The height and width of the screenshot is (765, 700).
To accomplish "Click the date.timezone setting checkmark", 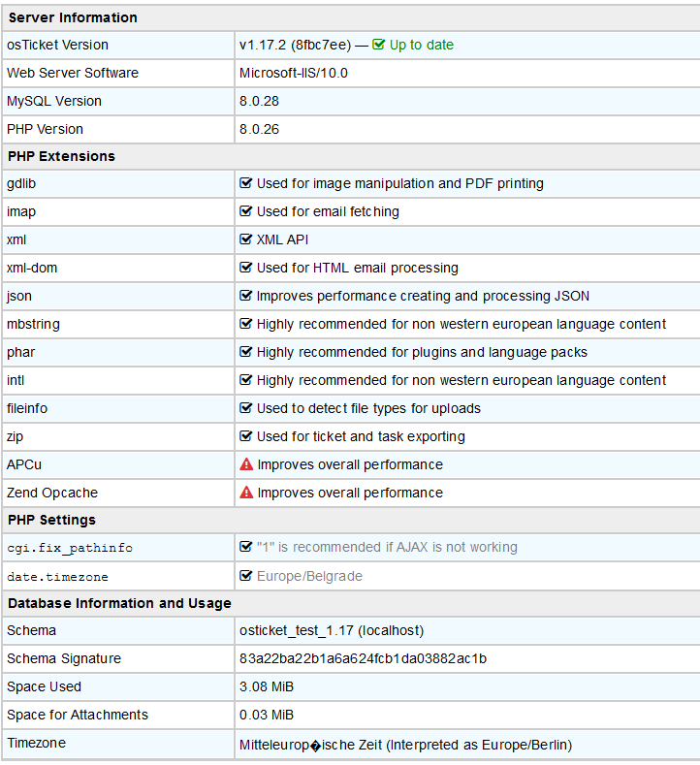I will pos(246,576).
